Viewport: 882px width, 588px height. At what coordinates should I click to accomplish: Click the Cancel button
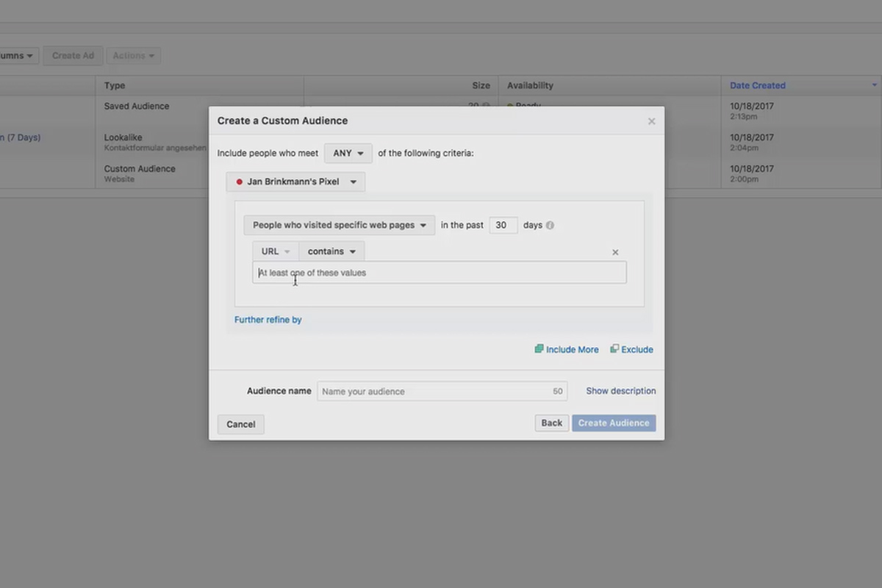pos(241,424)
